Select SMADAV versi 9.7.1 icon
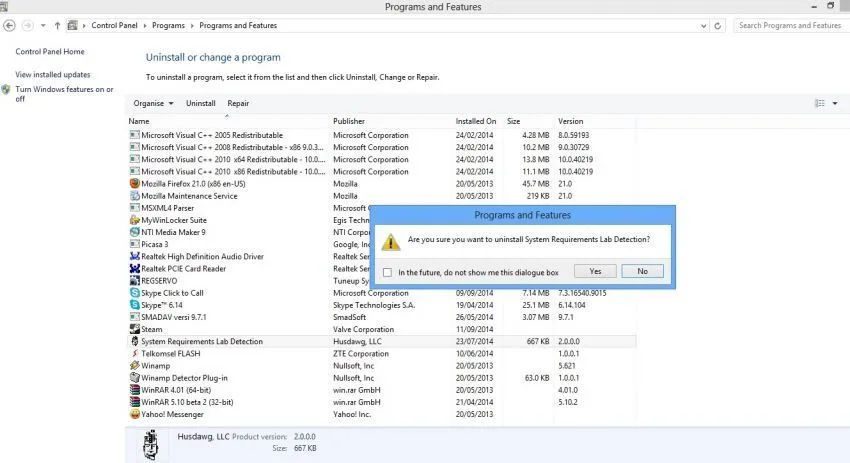This screenshot has height=463, width=850. tap(134, 317)
